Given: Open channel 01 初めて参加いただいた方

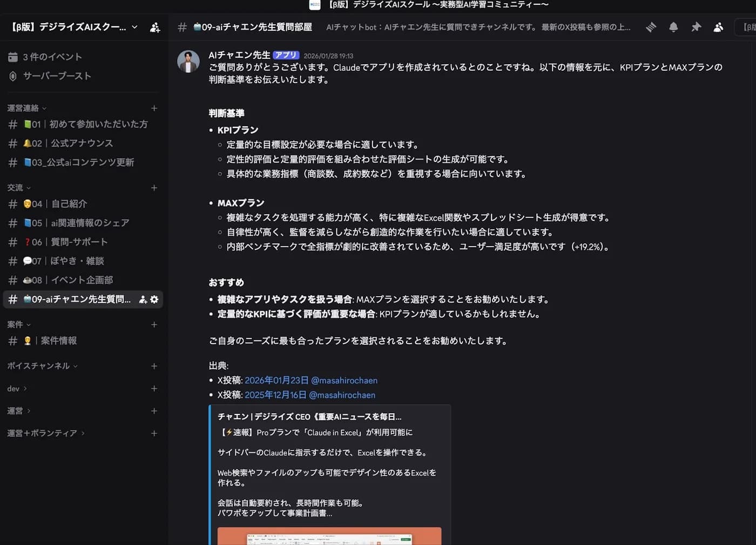Looking at the screenshot, I should coord(83,124).
